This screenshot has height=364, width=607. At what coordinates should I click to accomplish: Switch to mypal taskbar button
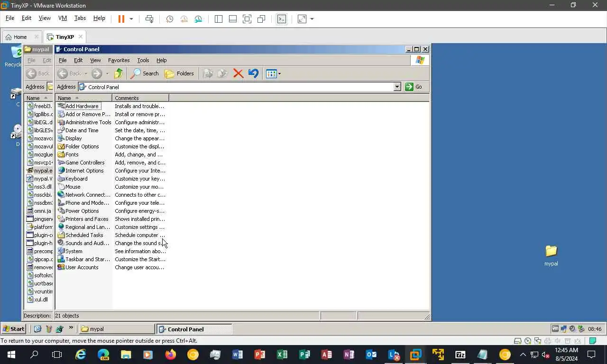(x=117, y=329)
